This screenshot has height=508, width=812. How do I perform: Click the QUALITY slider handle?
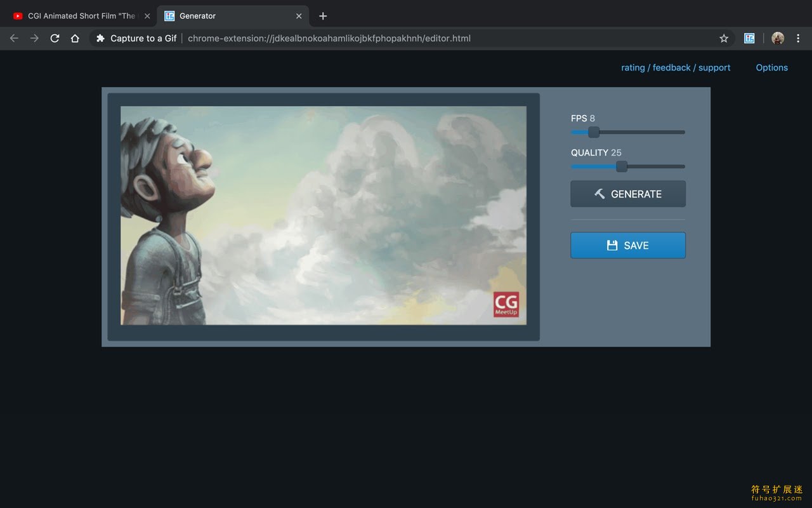pos(622,166)
